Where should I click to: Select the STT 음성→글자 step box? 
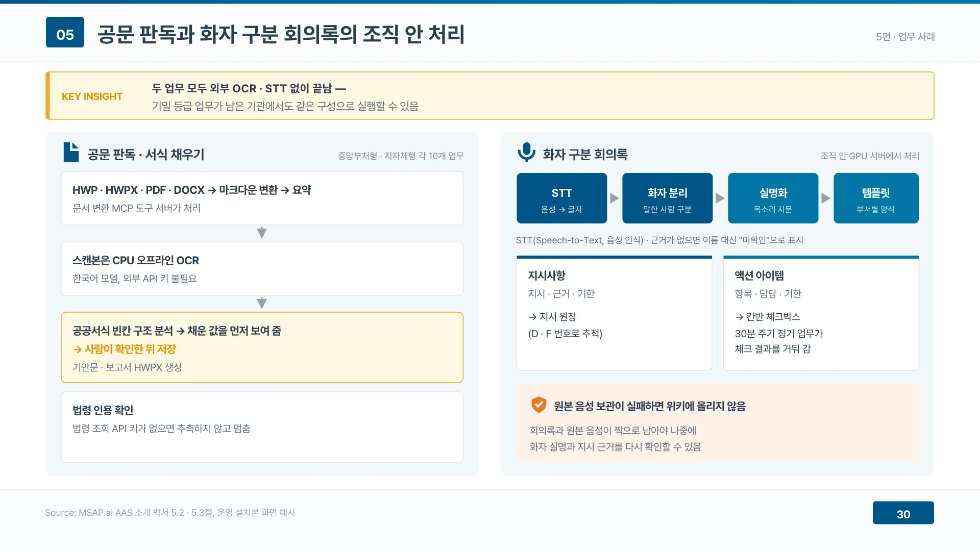[x=561, y=198]
